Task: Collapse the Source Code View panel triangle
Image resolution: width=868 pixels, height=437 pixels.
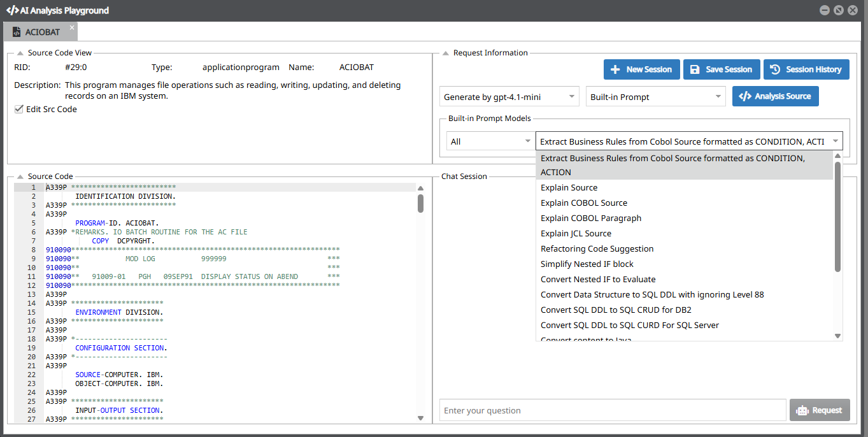Action: [20, 54]
